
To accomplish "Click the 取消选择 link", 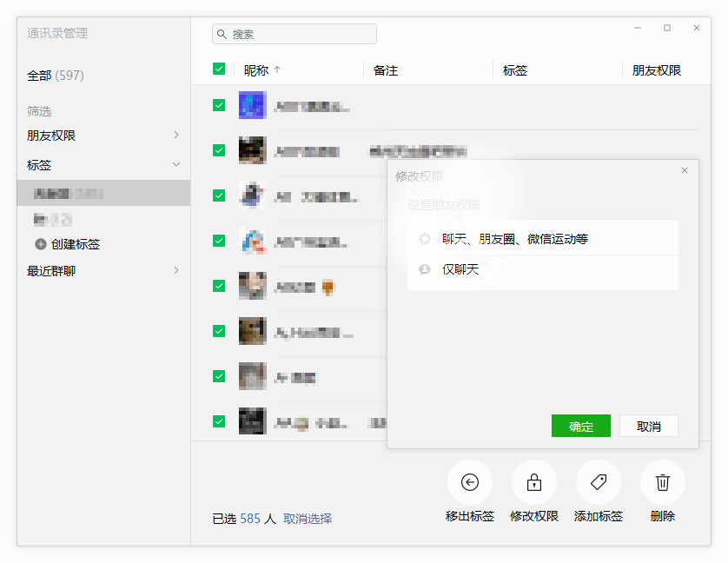I will click(x=308, y=519).
